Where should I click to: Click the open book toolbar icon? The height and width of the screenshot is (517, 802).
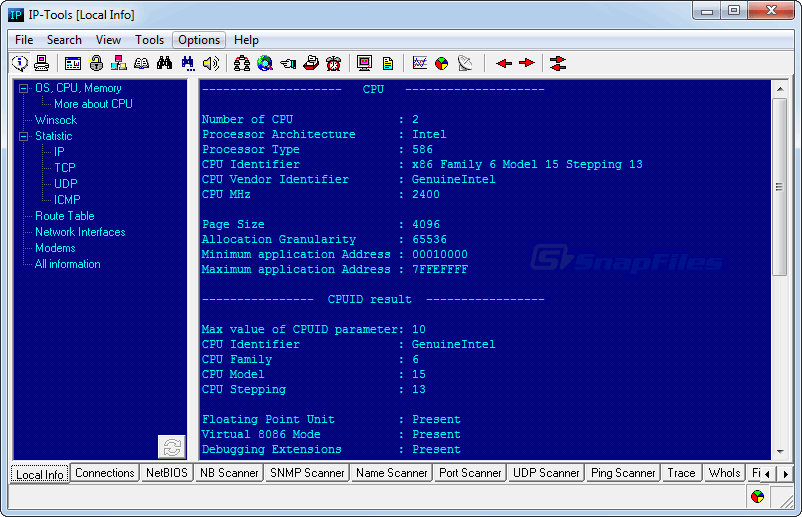(x=142, y=63)
